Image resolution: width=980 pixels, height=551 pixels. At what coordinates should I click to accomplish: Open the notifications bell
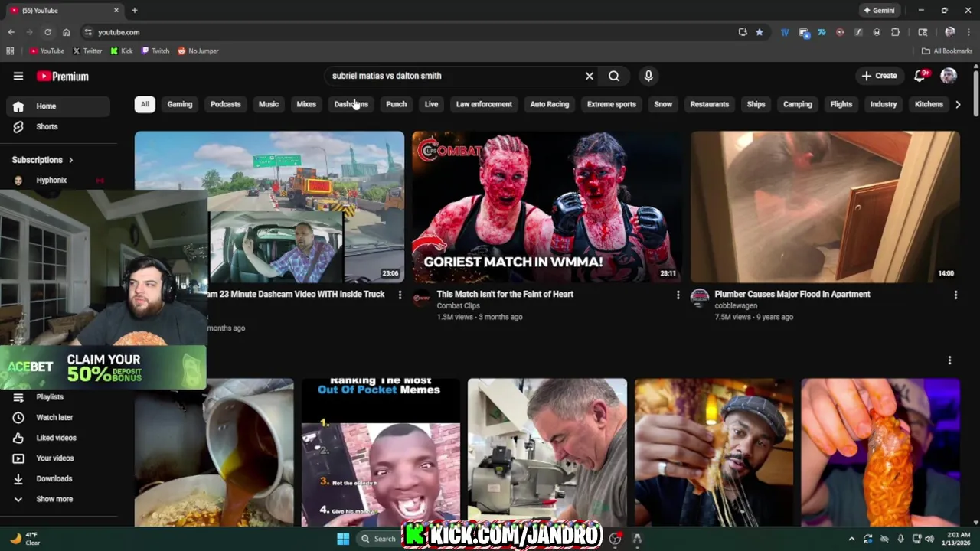(x=920, y=76)
